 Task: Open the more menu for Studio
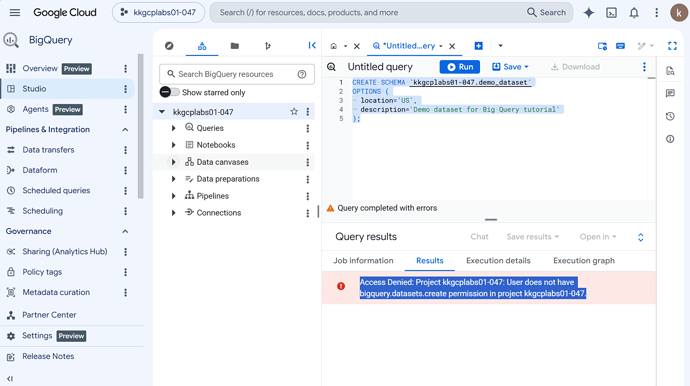click(125, 89)
